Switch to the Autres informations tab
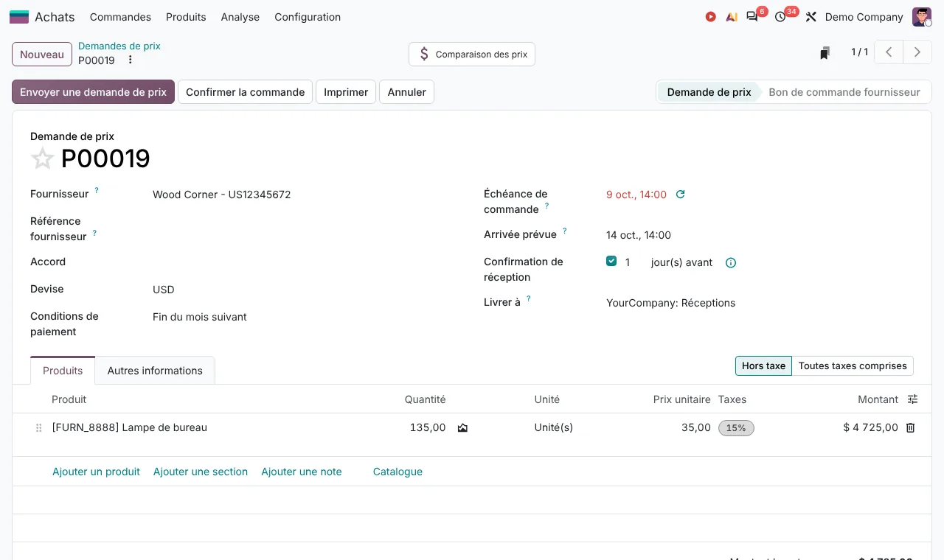 (155, 371)
